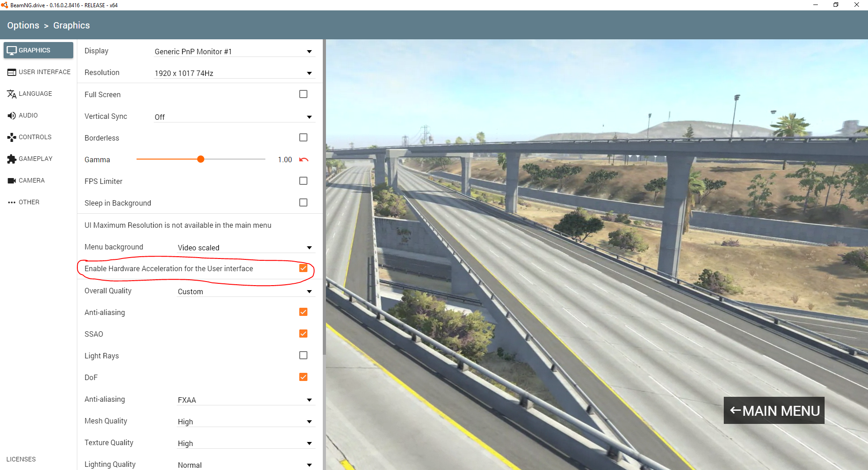Viewport: 868px width, 470px height.
Task: Open the Menu background dropdown
Action: (245, 248)
